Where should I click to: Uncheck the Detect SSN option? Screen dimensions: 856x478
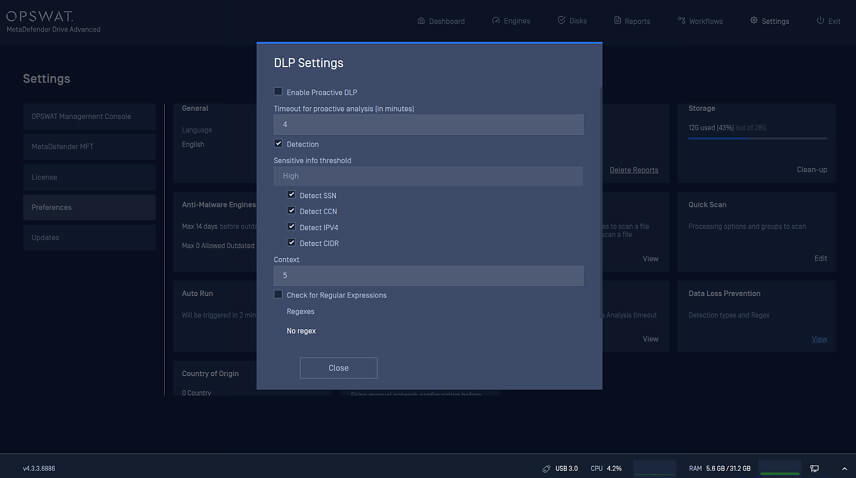click(x=292, y=195)
